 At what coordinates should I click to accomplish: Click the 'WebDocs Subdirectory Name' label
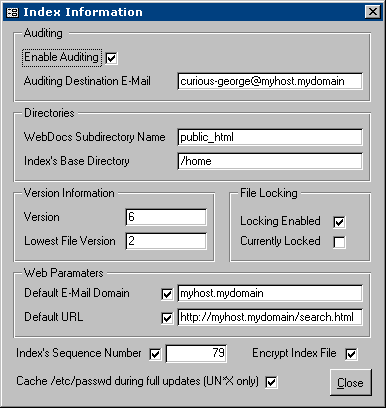95,137
